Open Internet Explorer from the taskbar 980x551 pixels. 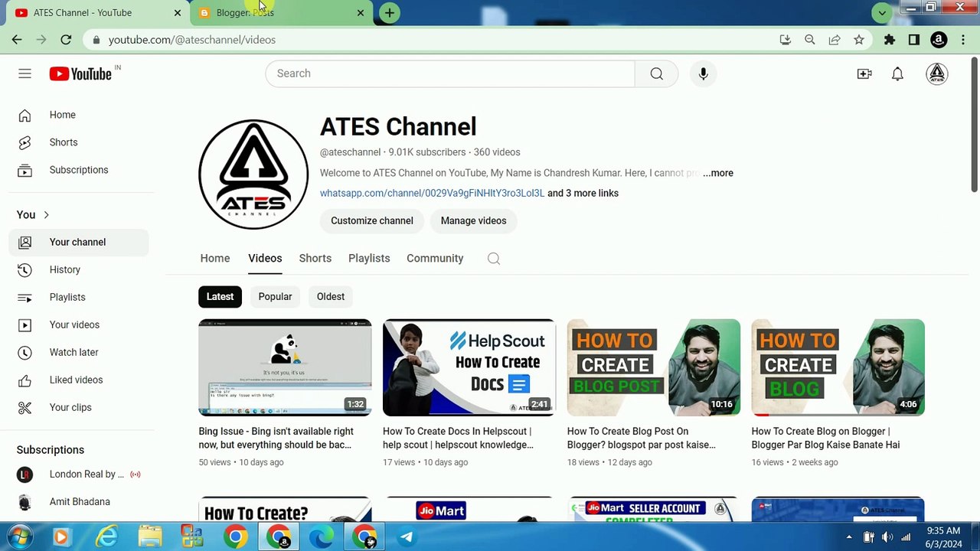click(106, 537)
